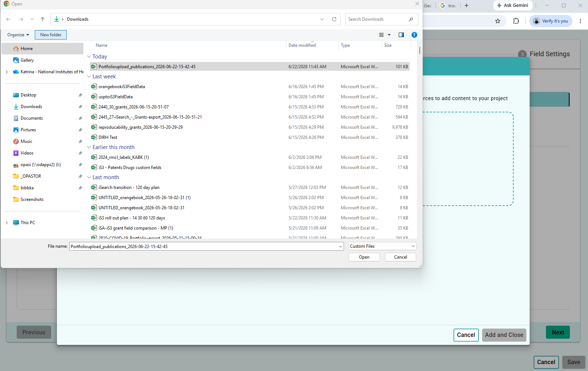Collapse the Earlier this month group
588x371 pixels.
[x=89, y=147]
